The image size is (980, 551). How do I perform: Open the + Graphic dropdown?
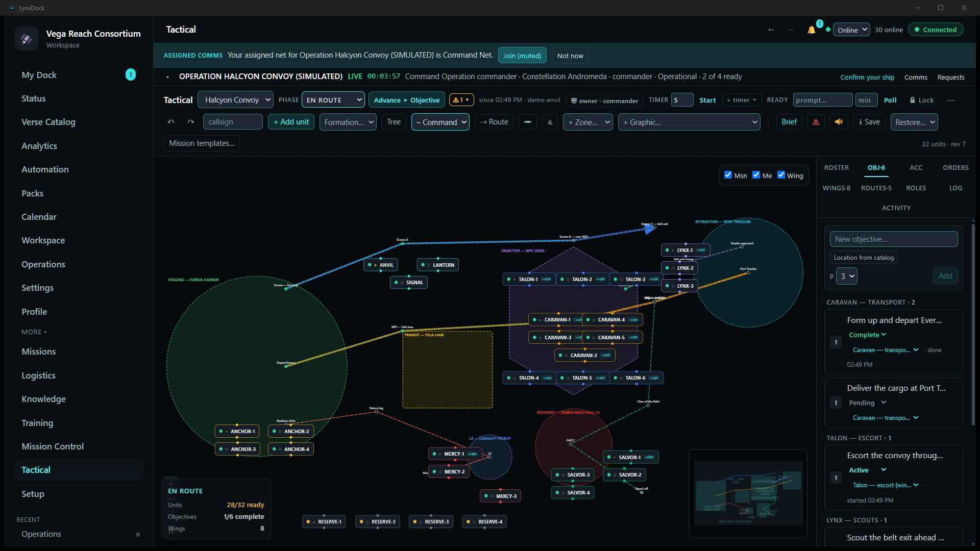click(x=689, y=122)
